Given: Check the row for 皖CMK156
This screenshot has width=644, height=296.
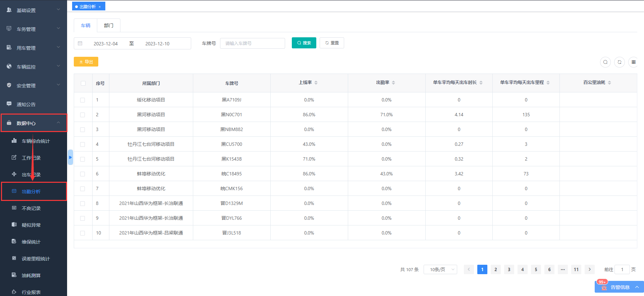Looking at the screenshot, I should [83, 189].
